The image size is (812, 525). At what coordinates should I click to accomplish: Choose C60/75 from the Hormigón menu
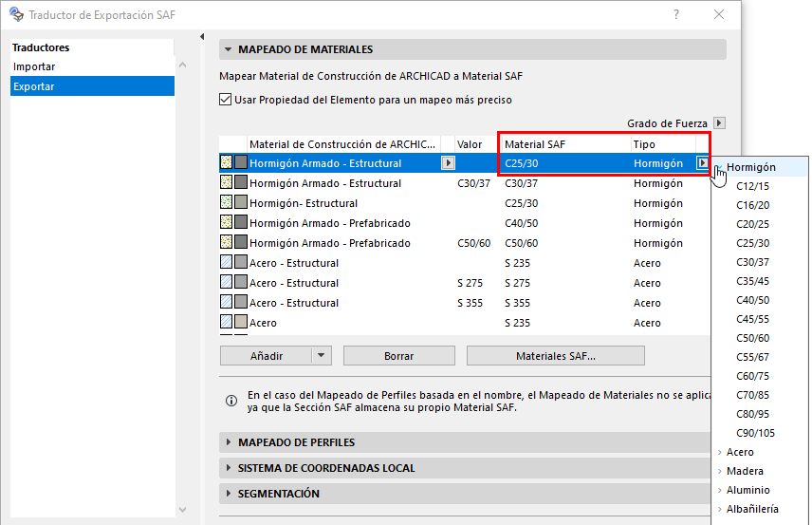point(752,376)
